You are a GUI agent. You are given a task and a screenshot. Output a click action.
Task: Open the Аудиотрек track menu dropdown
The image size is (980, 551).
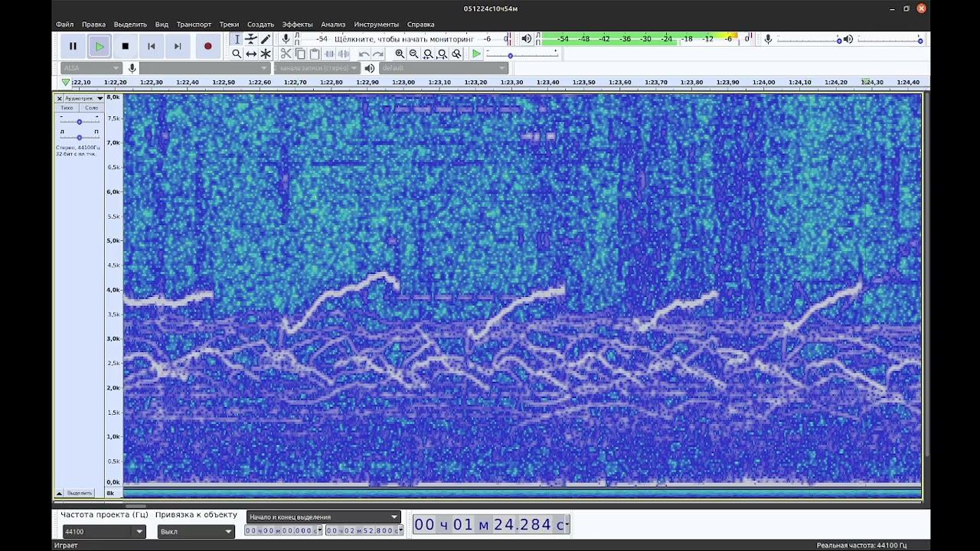(84, 98)
